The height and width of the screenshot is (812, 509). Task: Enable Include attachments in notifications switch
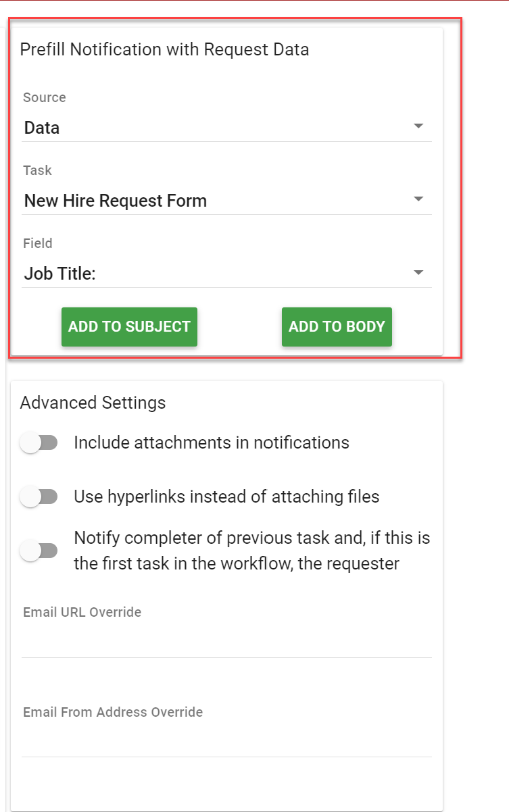(39, 443)
